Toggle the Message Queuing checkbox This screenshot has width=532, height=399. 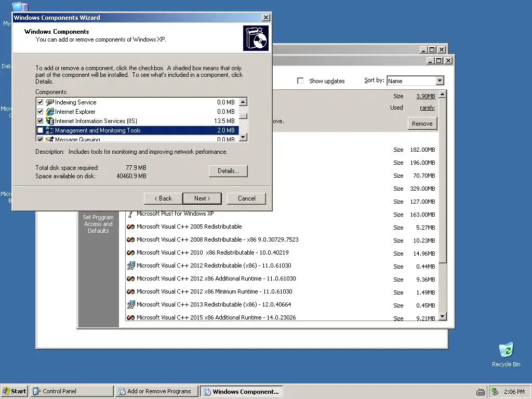pyautogui.click(x=41, y=139)
